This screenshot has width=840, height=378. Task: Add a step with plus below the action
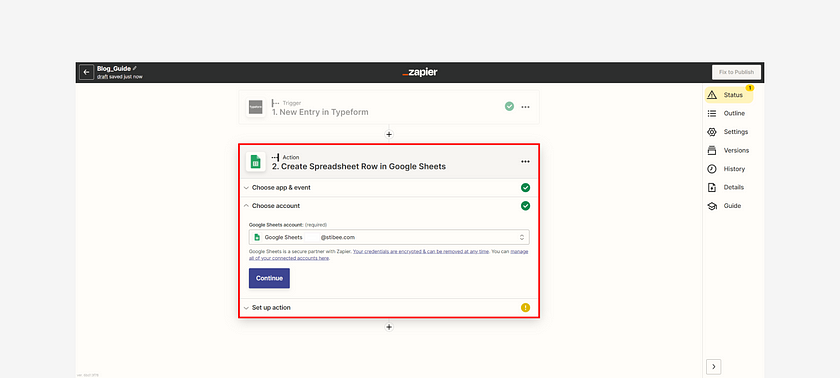pos(389,327)
